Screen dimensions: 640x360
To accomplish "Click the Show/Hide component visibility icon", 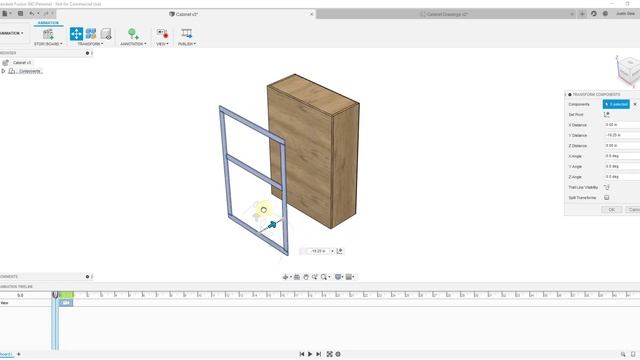I will pos(106,34).
